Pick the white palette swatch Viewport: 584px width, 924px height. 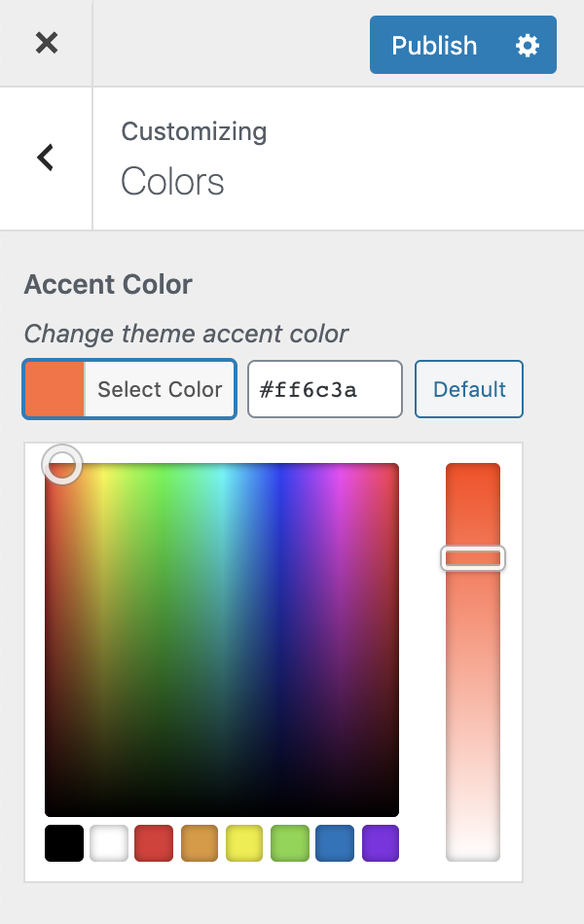click(x=109, y=843)
